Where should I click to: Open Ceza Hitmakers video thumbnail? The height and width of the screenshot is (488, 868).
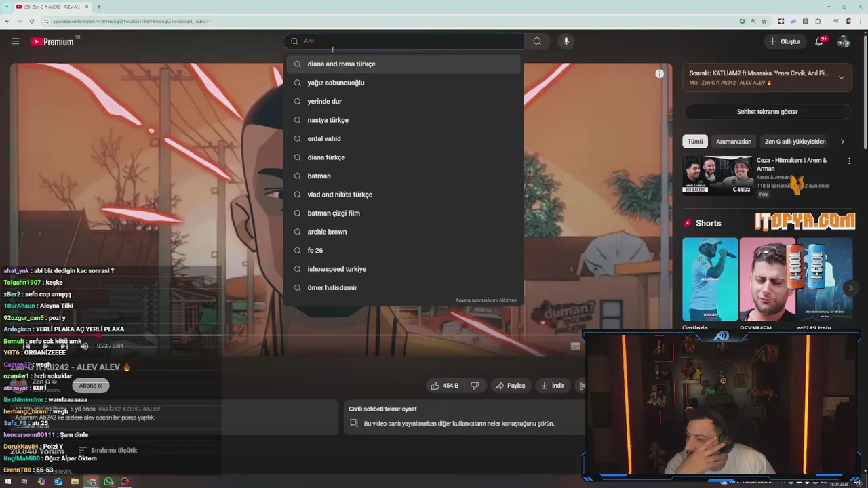(717, 175)
